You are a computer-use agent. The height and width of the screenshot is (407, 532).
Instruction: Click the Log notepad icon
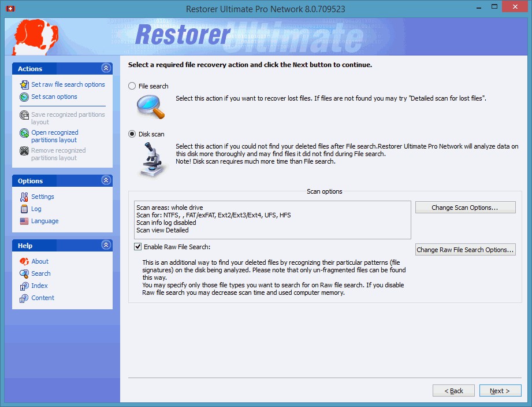click(24, 209)
